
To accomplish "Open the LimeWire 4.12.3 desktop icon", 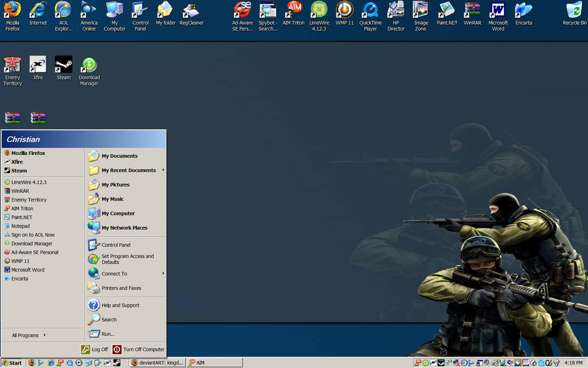I will click(319, 16).
